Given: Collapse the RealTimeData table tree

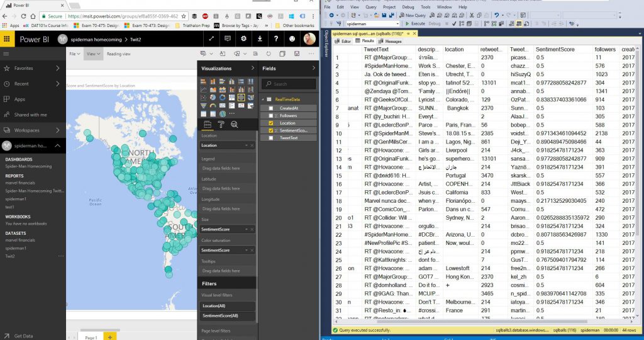Looking at the screenshot, I should pyautogui.click(x=263, y=99).
